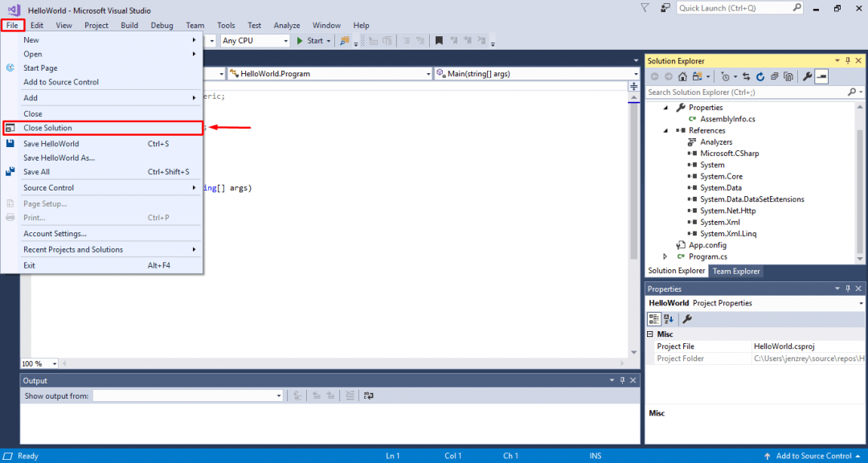Collapse All items in Solution Explorer
Viewport: 868px width, 463px height.
click(x=773, y=76)
